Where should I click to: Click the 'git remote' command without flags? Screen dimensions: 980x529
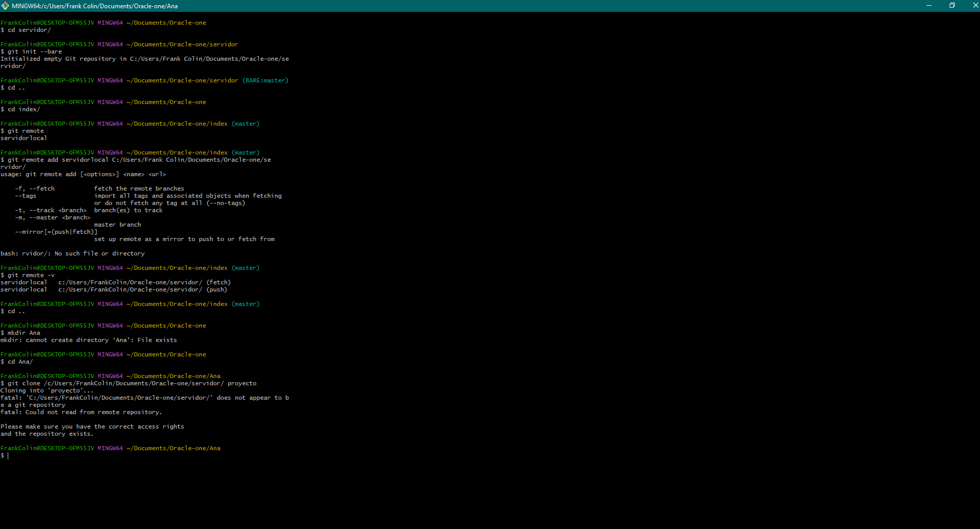(x=26, y=131)
